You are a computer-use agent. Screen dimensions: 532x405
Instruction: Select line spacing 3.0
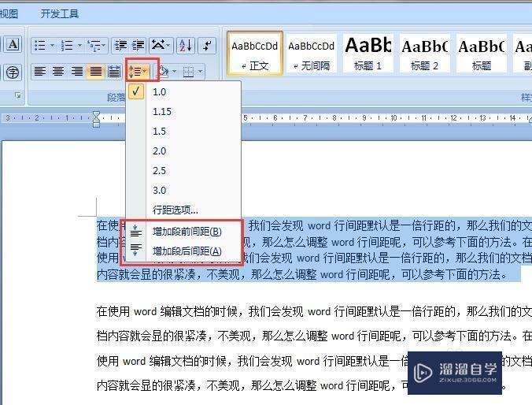click(x=183, y=191)
